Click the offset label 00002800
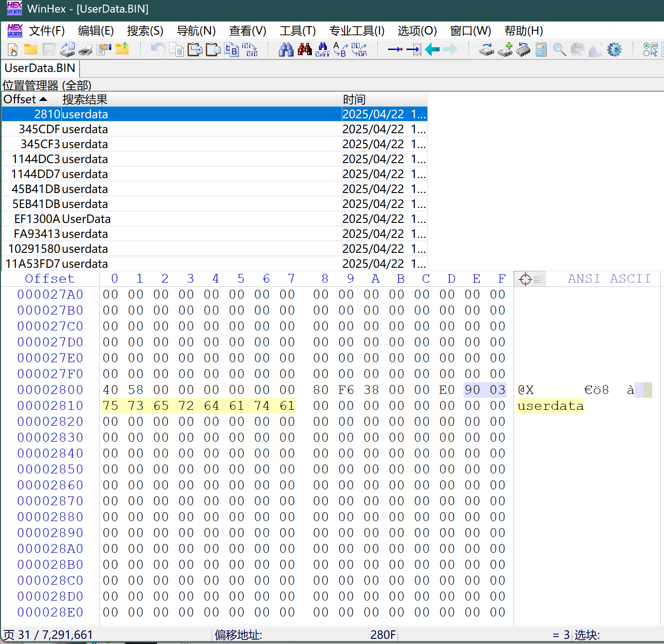 (50, 390)
